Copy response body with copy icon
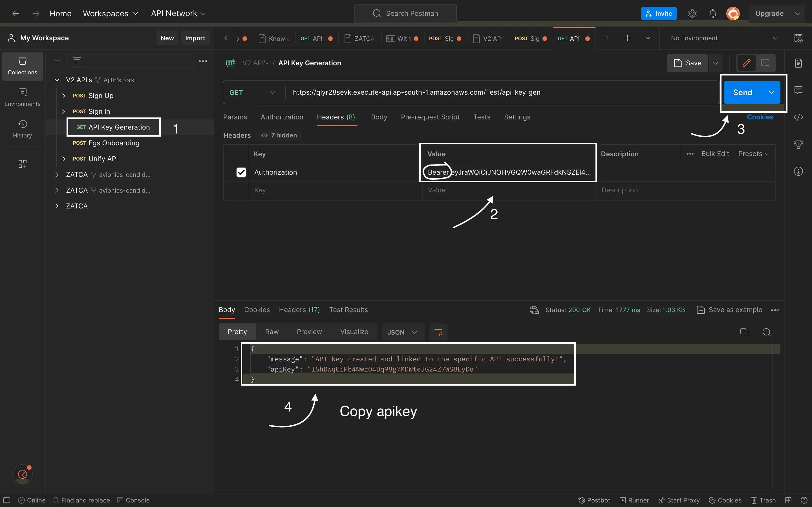The height and width of the screenshot is (507, 812). (744, 332)
